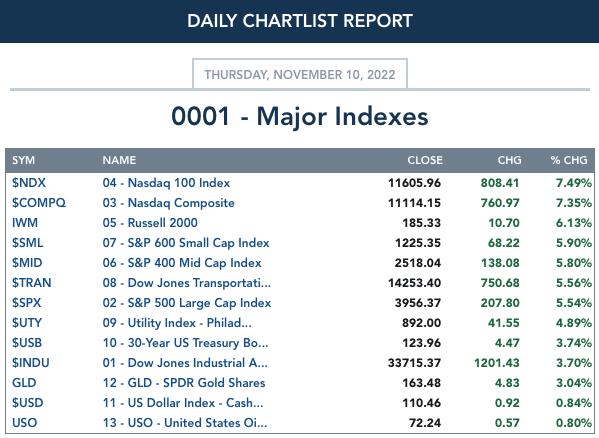The height and width of the screenshot is (438, 599).
Task: Select the $INDU symbol link
Action: (x=31, y=363)
